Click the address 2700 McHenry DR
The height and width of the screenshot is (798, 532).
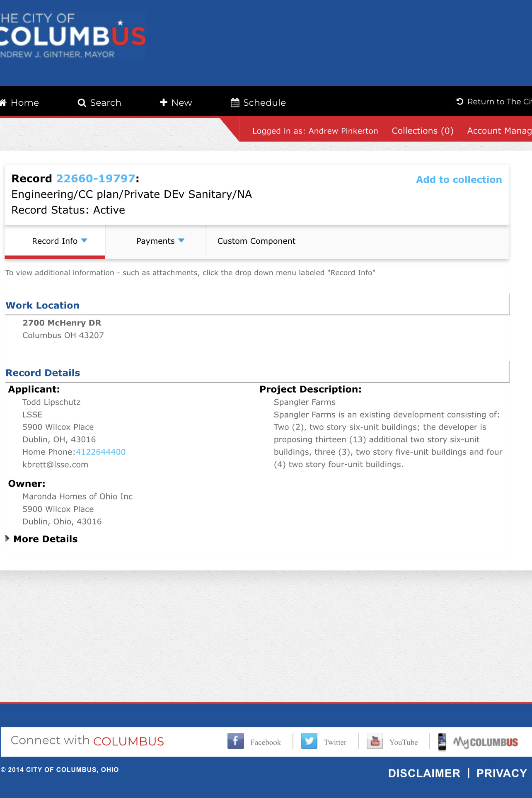click(62, 323)
